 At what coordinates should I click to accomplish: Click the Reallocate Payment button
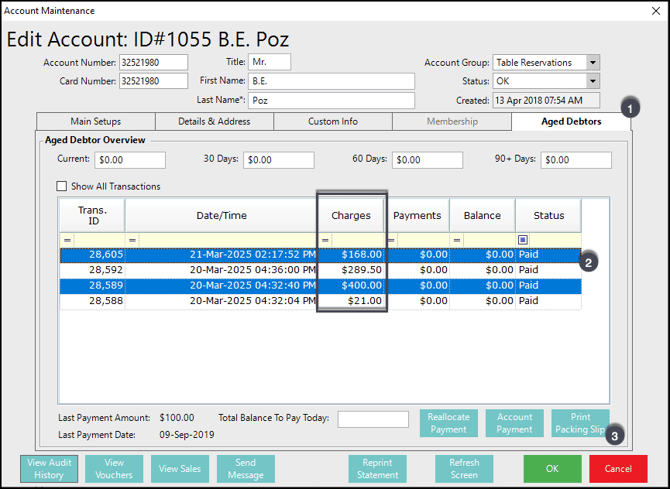click(448, 423)
